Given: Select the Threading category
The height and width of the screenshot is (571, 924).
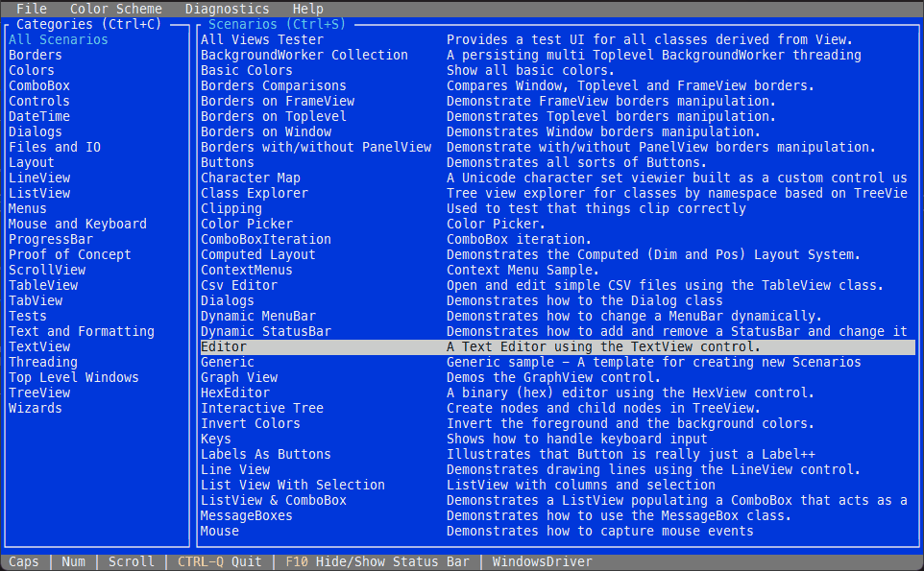Looking at the screenshot, I should coord(43,361).
